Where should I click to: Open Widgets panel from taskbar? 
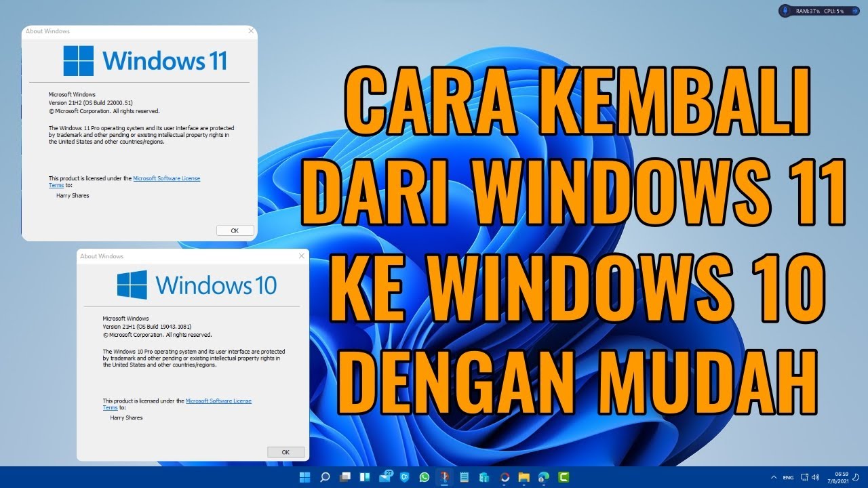click(x=365, y=477)
